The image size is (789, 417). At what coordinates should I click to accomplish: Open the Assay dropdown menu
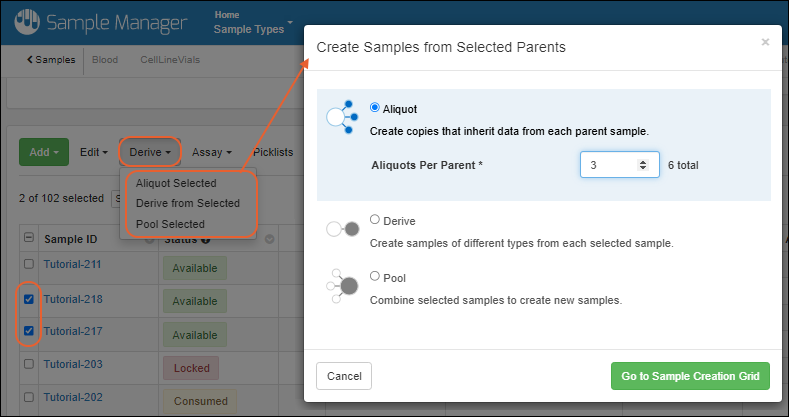[212, 152]
